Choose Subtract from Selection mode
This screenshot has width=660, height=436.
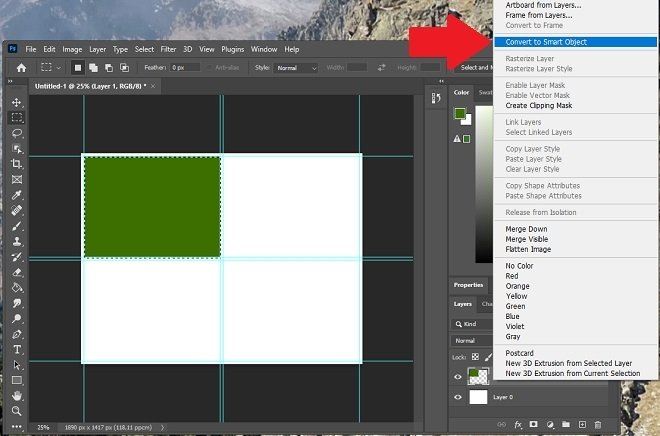click(109, 67)
